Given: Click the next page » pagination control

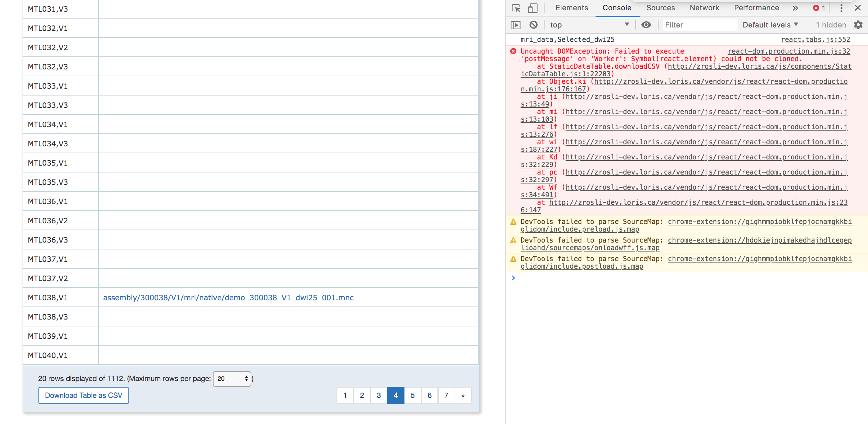Looking at the screenshot, I should point(463,395).
